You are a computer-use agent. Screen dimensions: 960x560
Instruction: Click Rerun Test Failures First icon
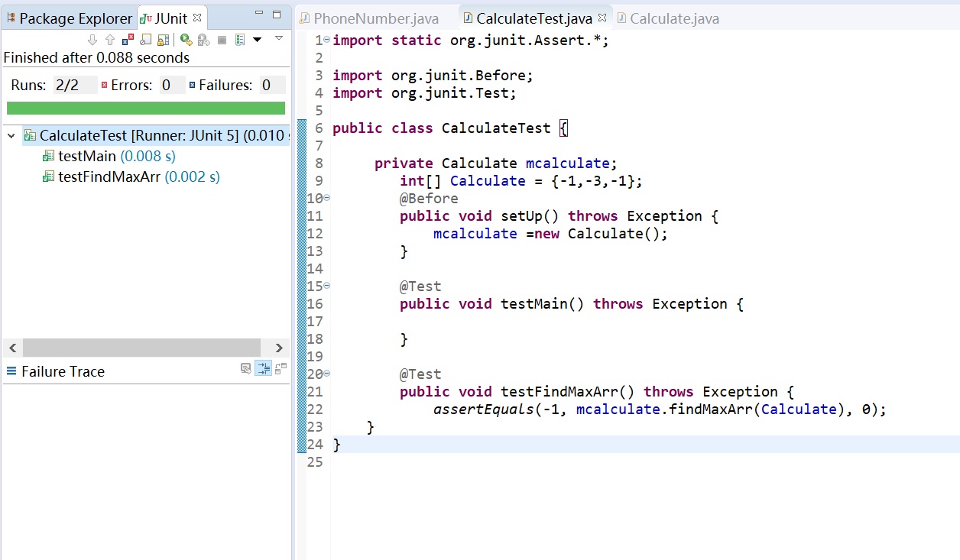203,40
